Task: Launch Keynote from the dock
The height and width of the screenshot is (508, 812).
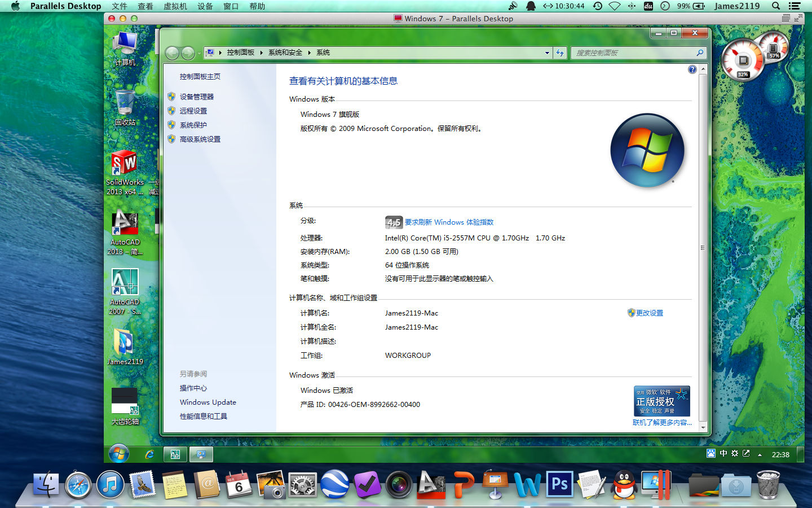Action: pyautogui.click(x=496, y=484)
